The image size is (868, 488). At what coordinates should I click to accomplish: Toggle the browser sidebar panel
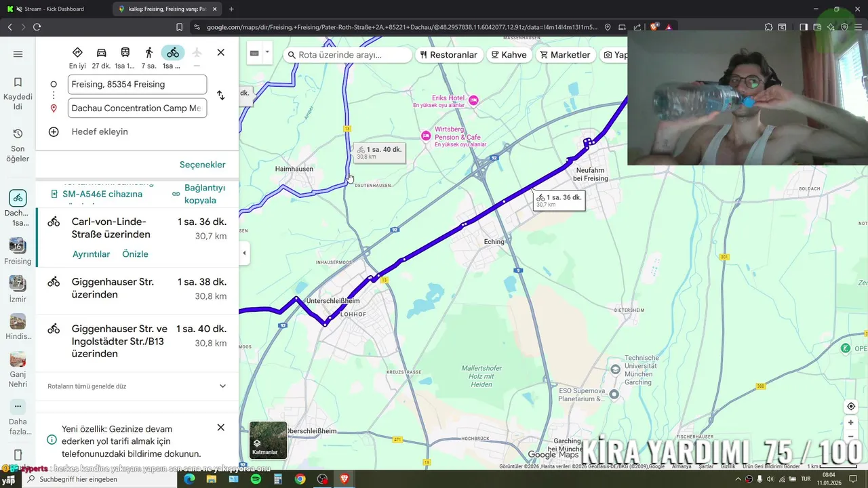pyautogui.click(x=804, y=27)
